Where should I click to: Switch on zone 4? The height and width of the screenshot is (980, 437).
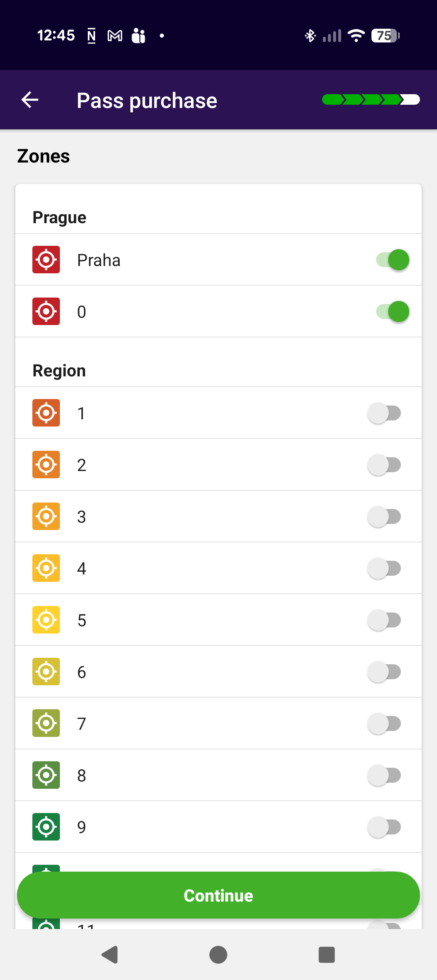click(384, 568)
